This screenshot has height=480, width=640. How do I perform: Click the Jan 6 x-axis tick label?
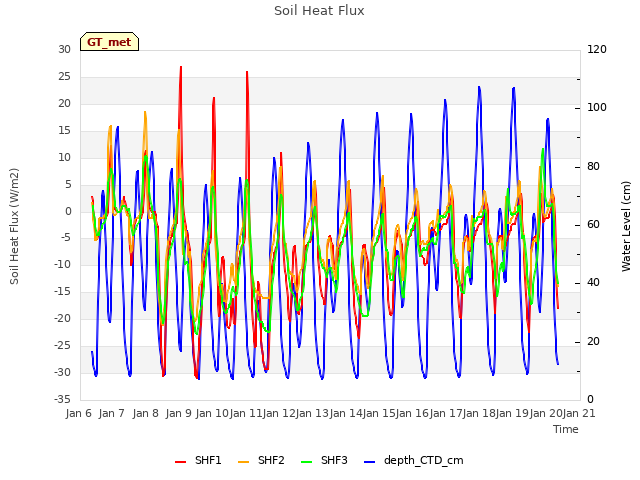coord(78,413)
